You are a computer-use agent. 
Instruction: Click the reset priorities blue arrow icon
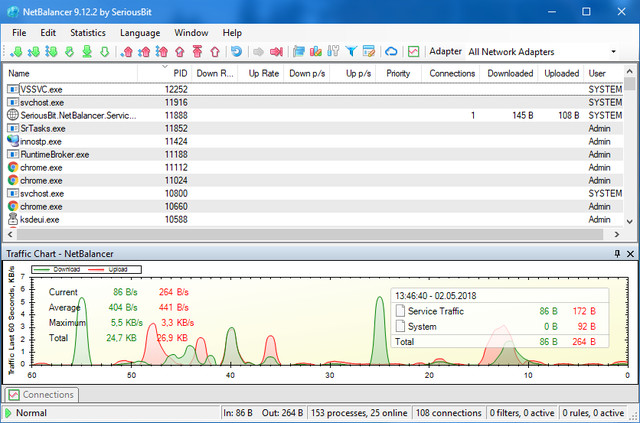click(236, 51)
